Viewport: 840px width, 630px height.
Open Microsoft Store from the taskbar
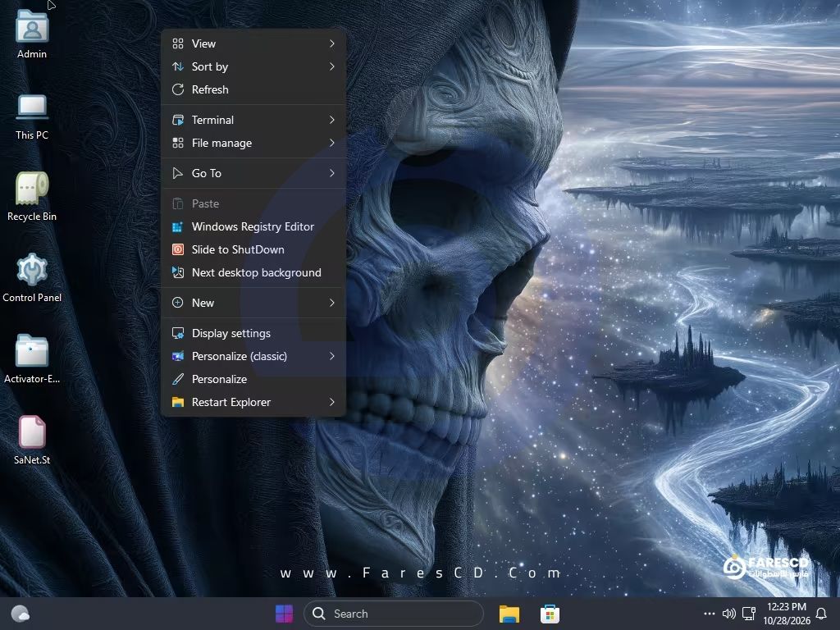pos(550,614)
